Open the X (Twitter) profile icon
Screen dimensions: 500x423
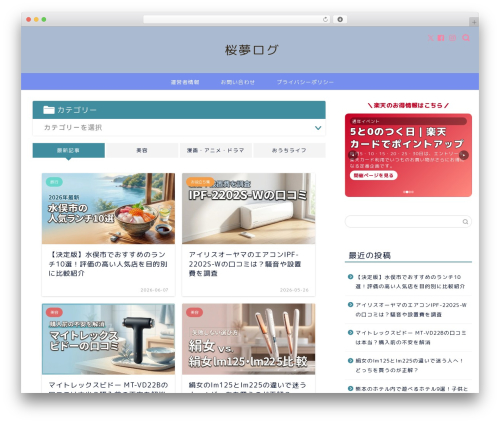click(430, 38)
